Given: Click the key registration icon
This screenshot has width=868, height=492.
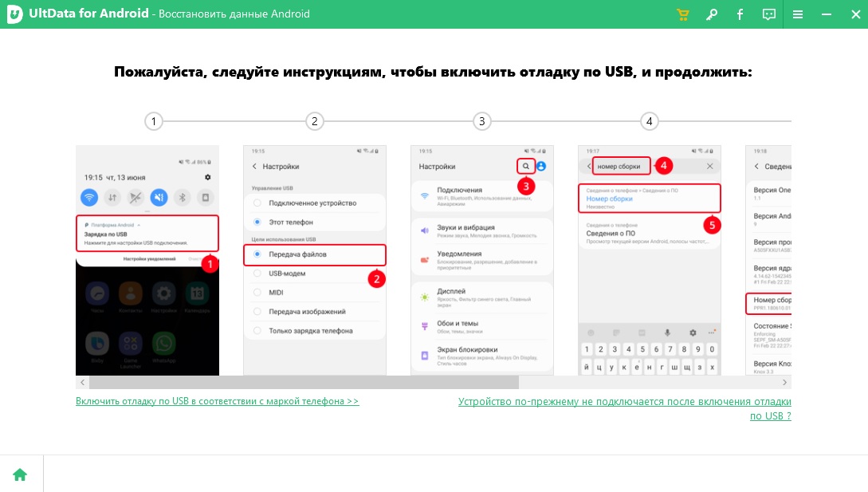Looking at the screenshot, I should click(711, 14).
